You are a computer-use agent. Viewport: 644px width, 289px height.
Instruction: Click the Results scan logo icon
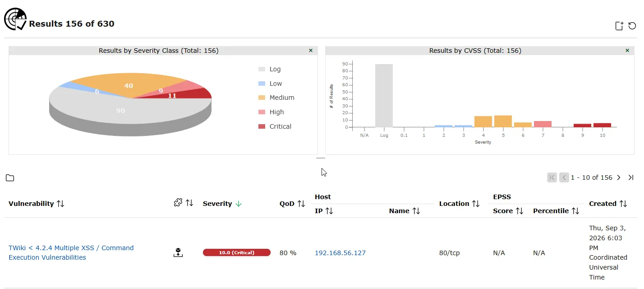click(15, 19)
